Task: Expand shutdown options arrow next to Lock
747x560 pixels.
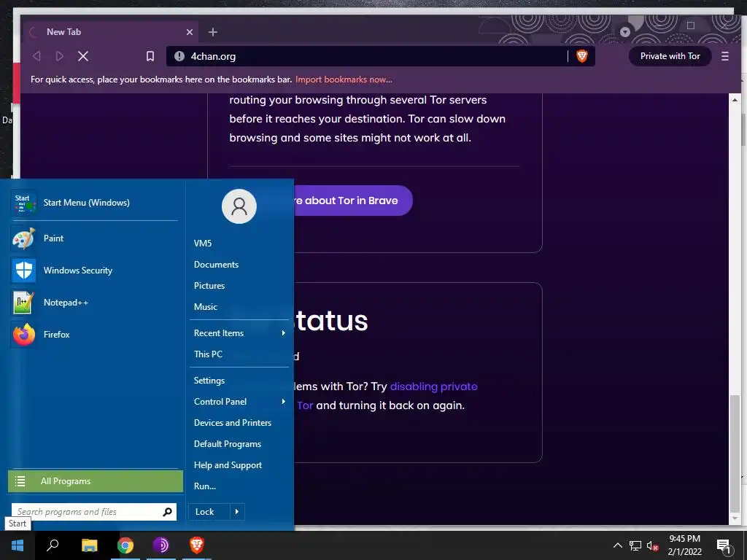Action: click(x=237, y=512)
